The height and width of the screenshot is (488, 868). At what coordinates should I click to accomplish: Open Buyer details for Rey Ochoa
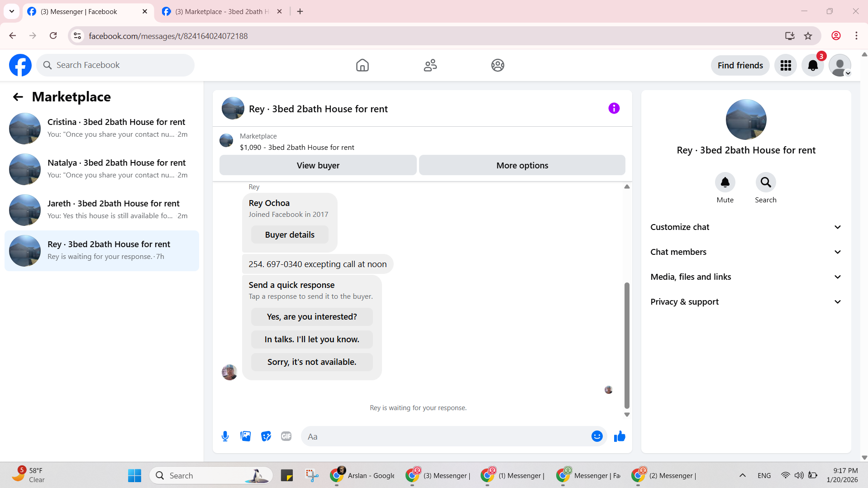pos(290,235)
